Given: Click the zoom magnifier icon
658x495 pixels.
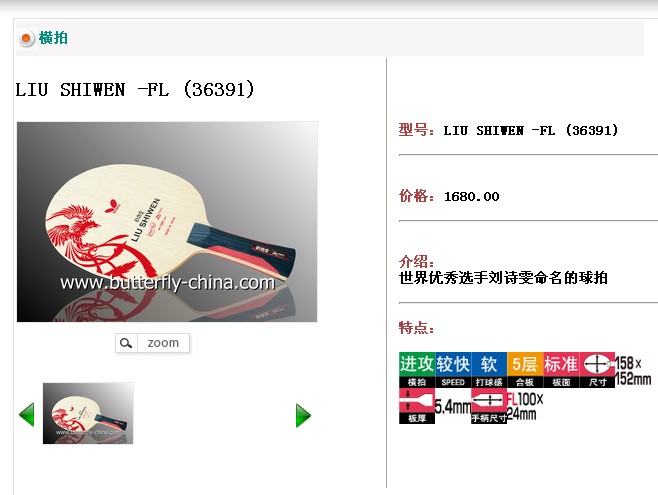Looking at the screenshot, I should (x=126, y=343).
